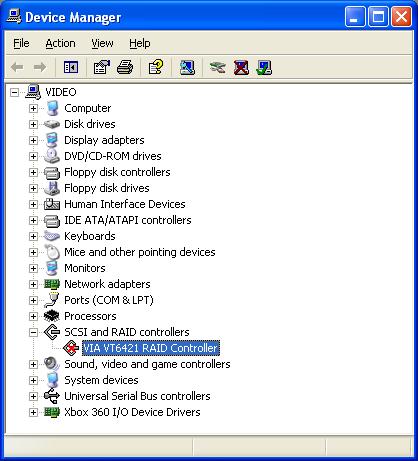Click the Help toolbar icon with question mark
The height and width of the screenshot is (461, 418).
pos(156,67)
